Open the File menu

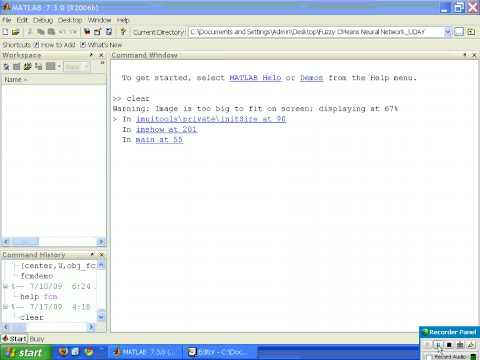point(7,20)
